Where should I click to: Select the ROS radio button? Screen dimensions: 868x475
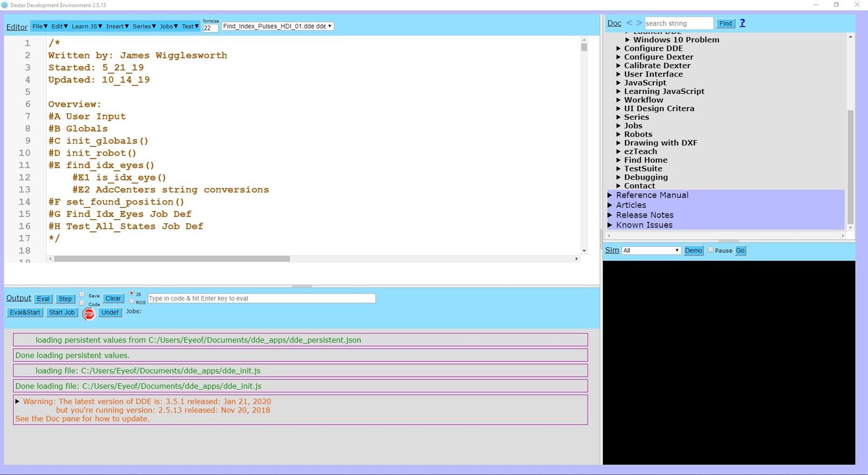pyautogui.click(x=131, y=301)
